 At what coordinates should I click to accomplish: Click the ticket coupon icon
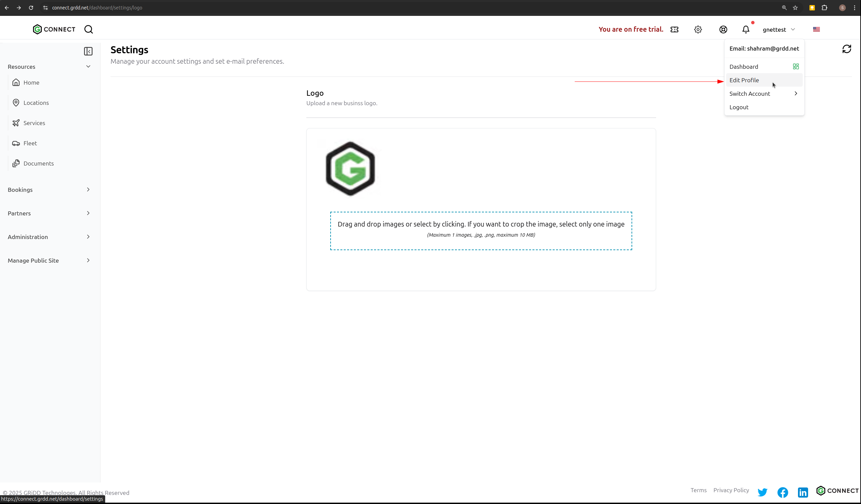click(x=674, y=29)
